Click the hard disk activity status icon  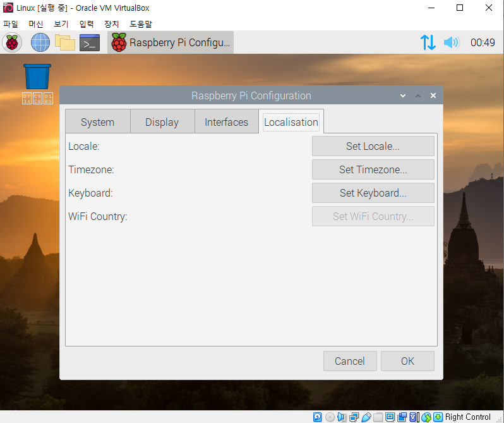(317, 417)
